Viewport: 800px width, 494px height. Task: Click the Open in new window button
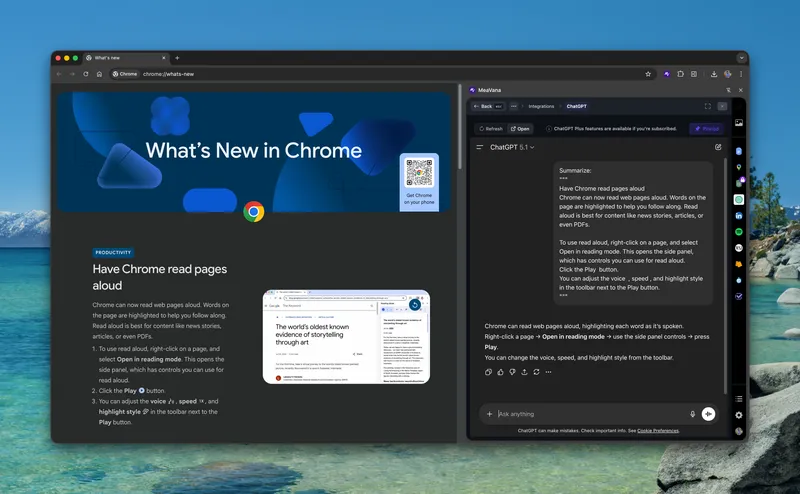click(x=520, y=129)
